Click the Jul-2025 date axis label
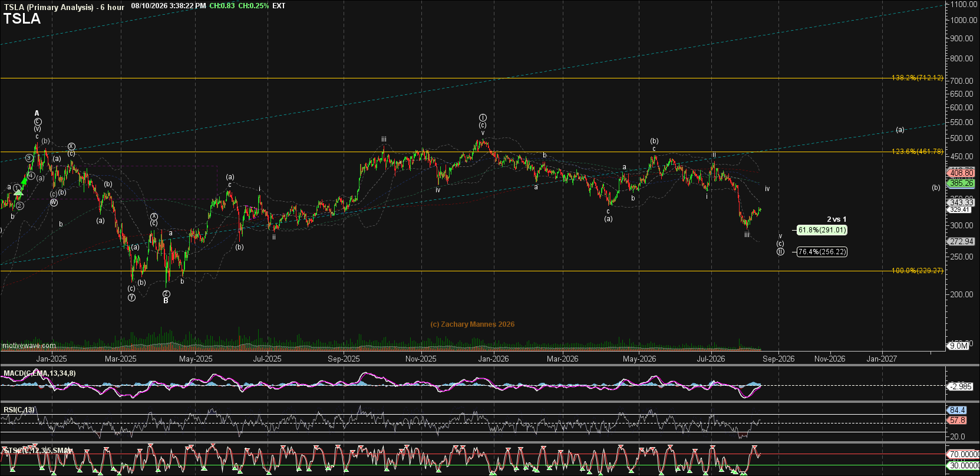 [x=267, y=359]
